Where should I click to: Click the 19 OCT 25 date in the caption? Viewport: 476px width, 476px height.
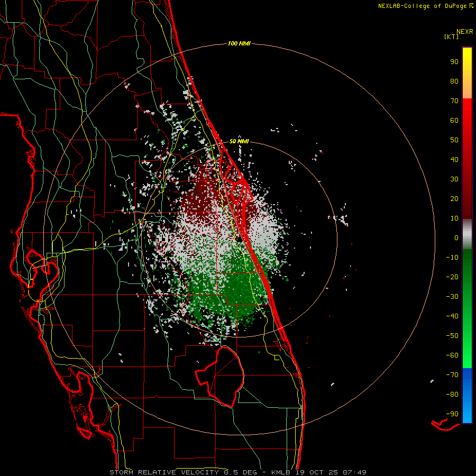317,472
